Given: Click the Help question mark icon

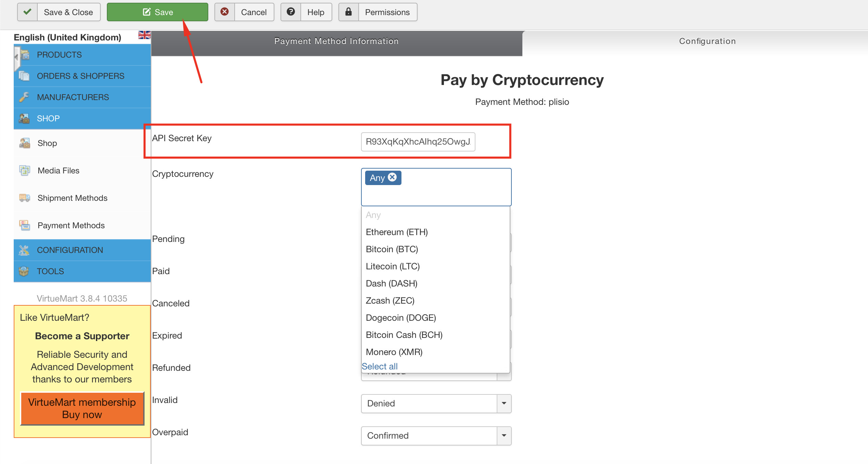Looking at the screenshot, I should (291, 12).
